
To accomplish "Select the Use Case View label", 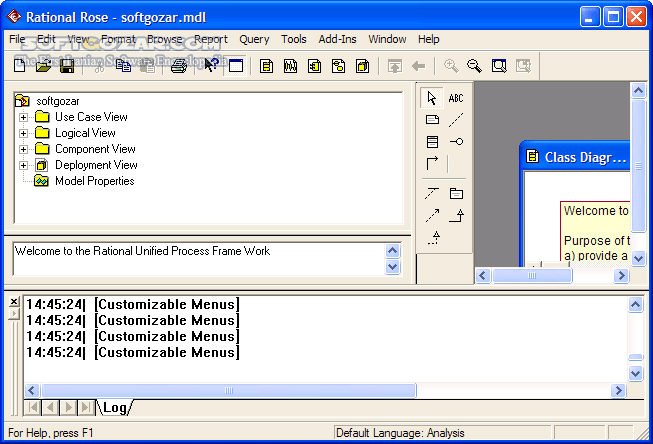I will coord(91,117).
